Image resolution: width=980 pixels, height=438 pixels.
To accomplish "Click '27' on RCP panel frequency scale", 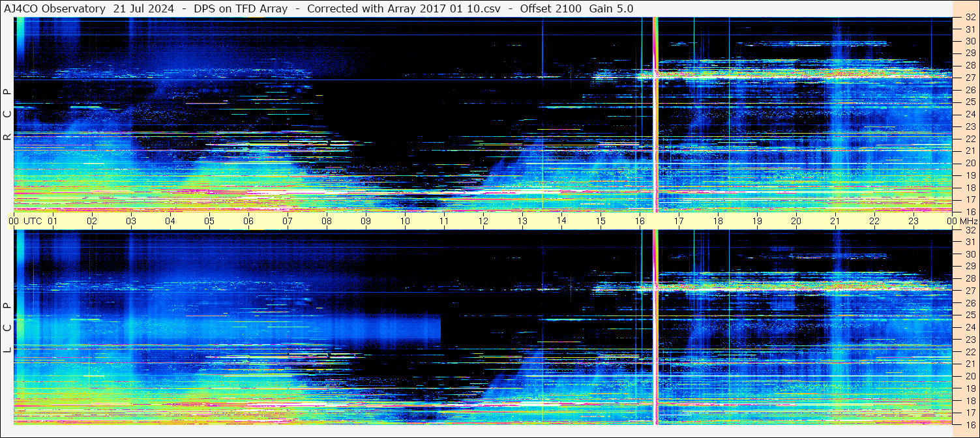I will 970,78.
